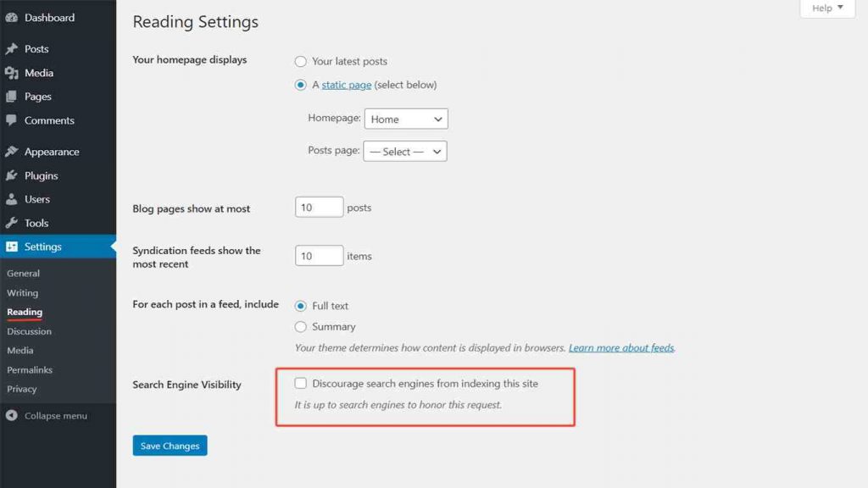This screenshot has height=488, width=868.
Task: Click the Media library icon
Action: coord(12,73)
